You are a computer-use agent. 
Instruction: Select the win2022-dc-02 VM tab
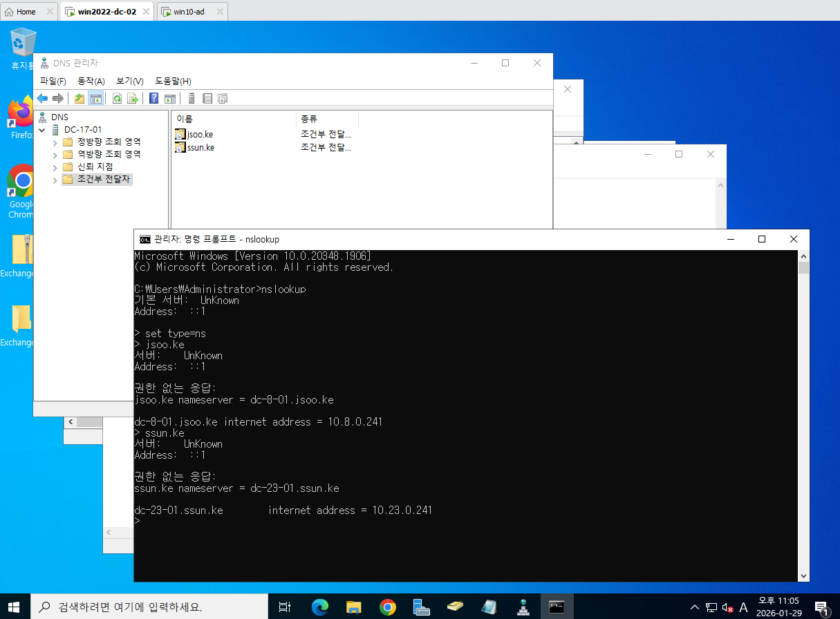pyautogui.click(x=106, y=12)
